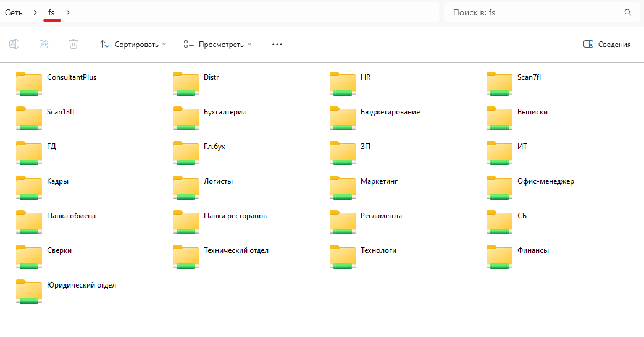Expand chevron after Сеть in breadcrumb
Image resolution: width=644 pixels, height=337 pixels.
click(x=35, y=12)
